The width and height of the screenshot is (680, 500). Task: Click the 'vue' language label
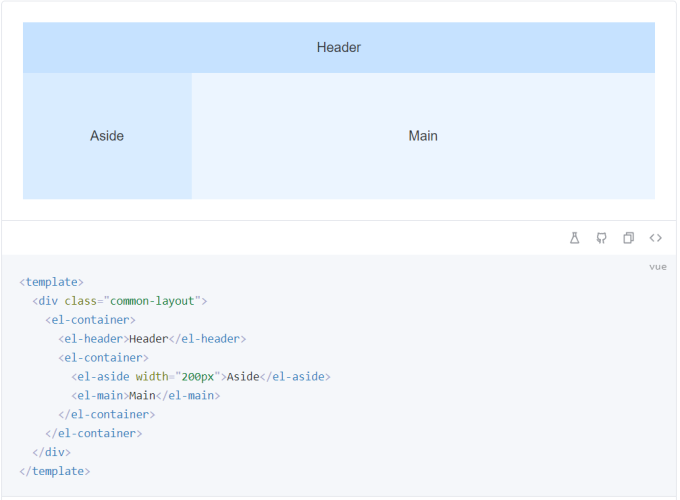[657, 267]
